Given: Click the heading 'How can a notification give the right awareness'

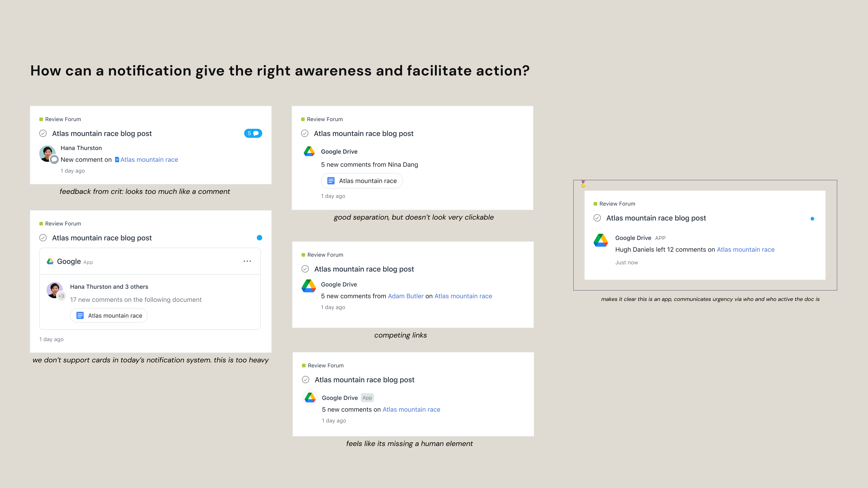Looking at the screenshot, I should click(x=280, y=71).
